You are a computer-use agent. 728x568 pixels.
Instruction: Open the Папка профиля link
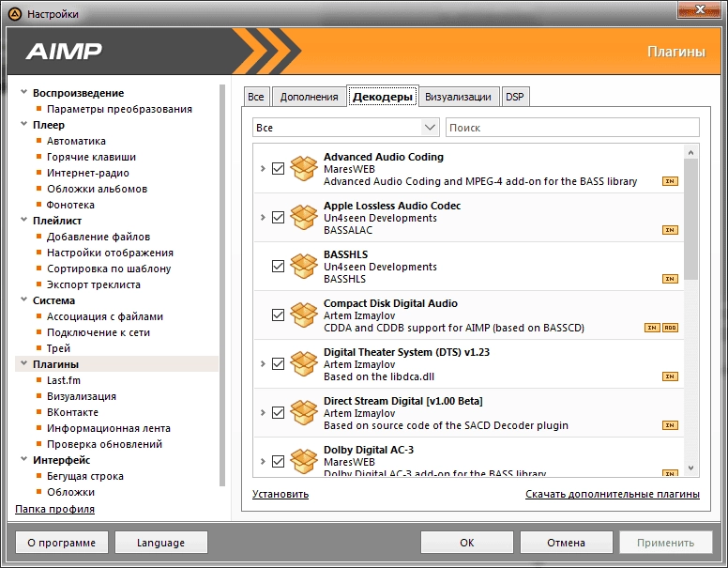54,509
